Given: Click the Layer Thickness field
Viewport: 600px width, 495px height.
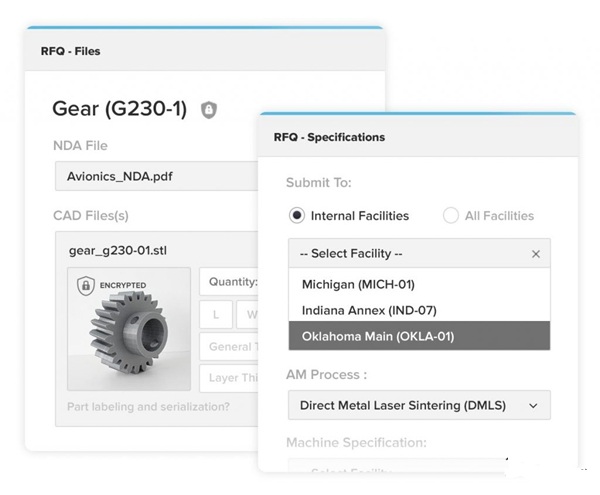Looking at the screenshot, I should 229,378.
